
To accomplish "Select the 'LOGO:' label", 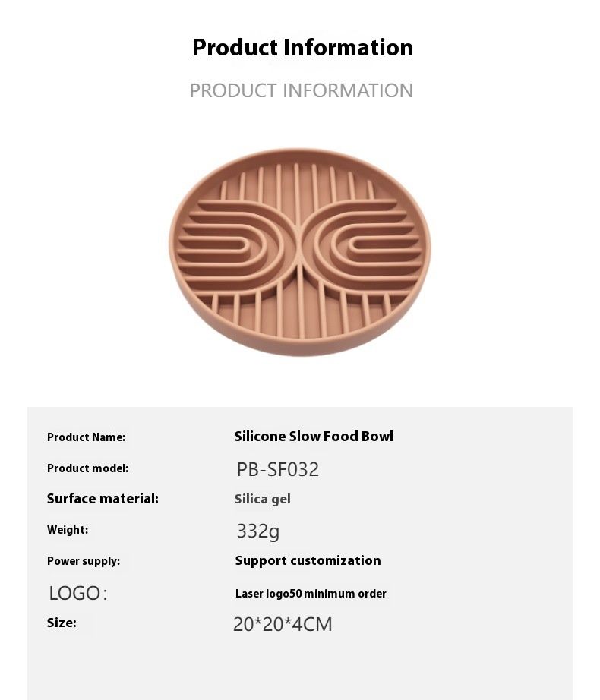I will pos(78,593).
